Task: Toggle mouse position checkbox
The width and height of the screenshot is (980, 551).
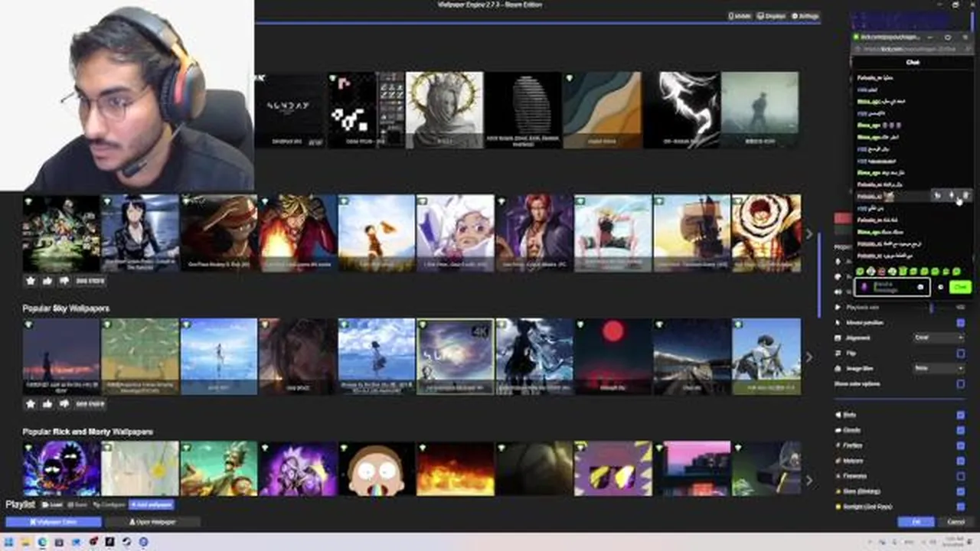Action: tap(961, 323)
